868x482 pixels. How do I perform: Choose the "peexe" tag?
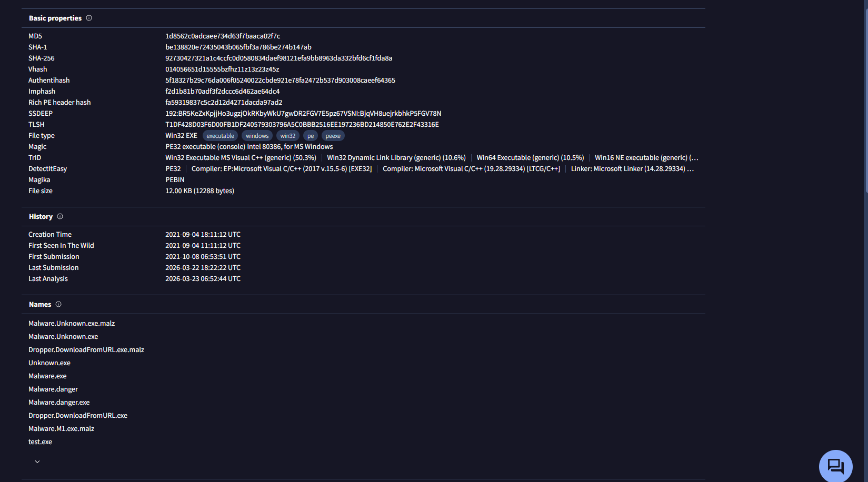(333, 136)
